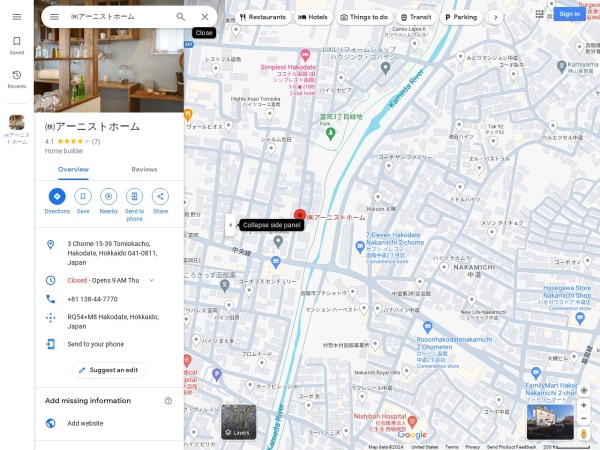Open Recents in left rail
The image size is (600, 450).
17,79
